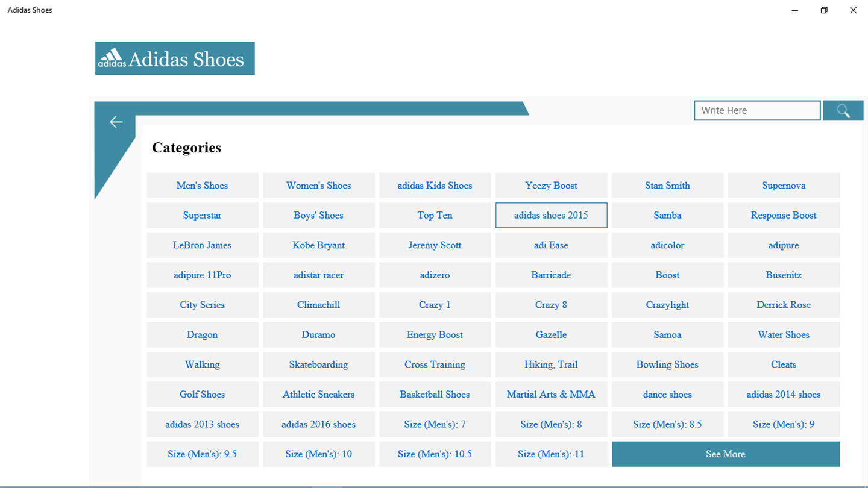Open the Kobe Bryant category
868x488 pixels.
click(319, 245)
